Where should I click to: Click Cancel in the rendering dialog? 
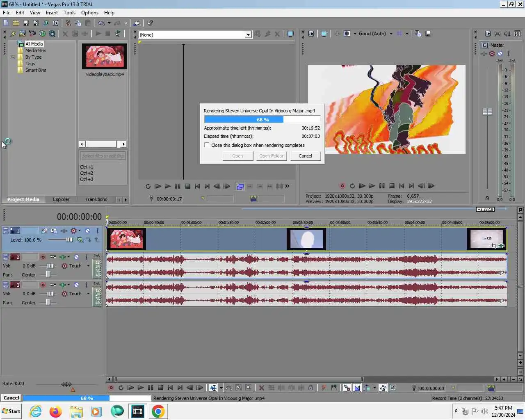point(305,156)
